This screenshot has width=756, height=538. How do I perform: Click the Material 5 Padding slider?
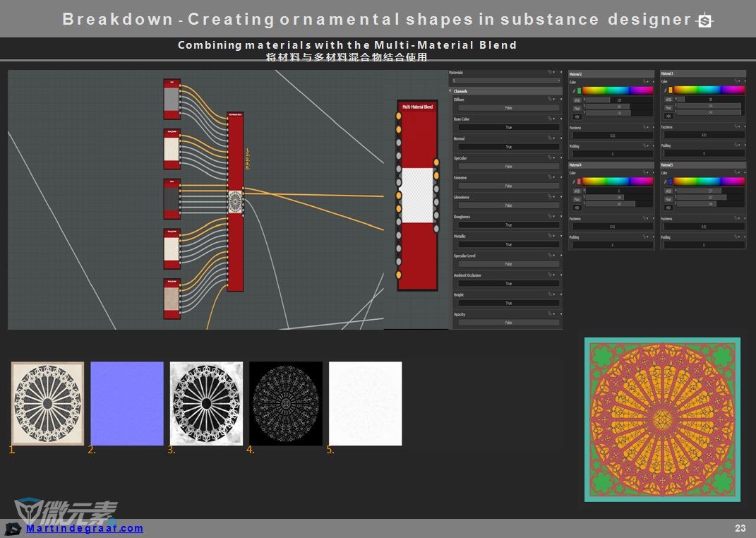click(704, 245)
